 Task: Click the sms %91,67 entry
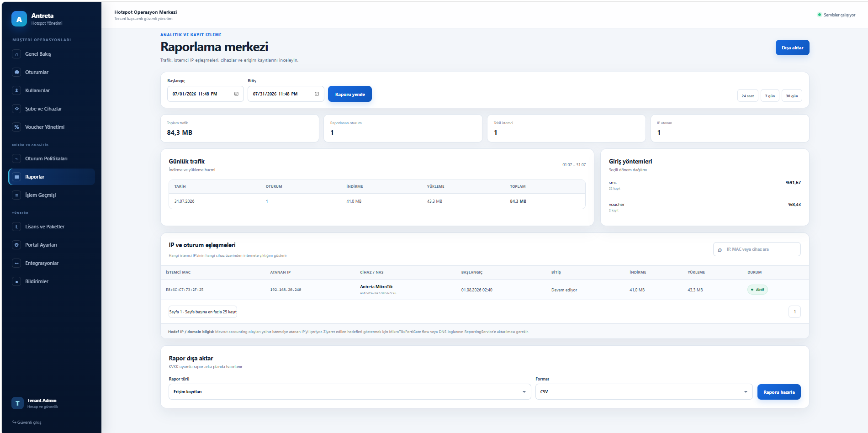click(x=705, y=185)
